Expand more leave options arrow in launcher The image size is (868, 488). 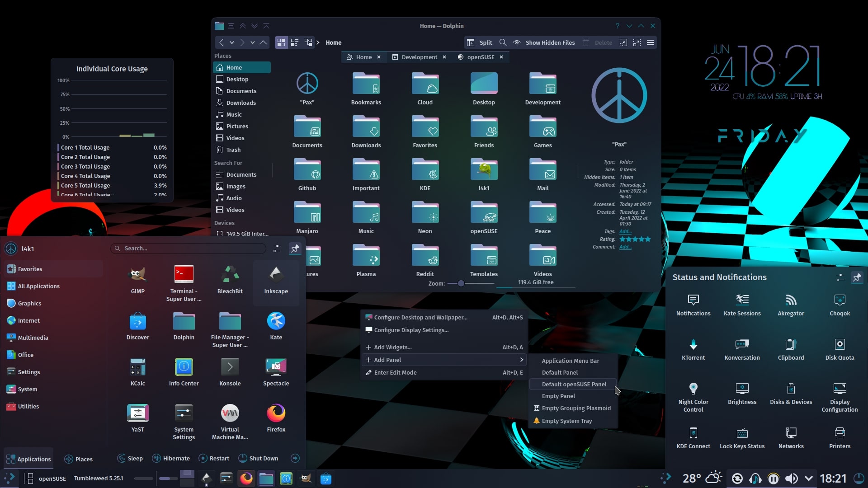coord(295,458)
